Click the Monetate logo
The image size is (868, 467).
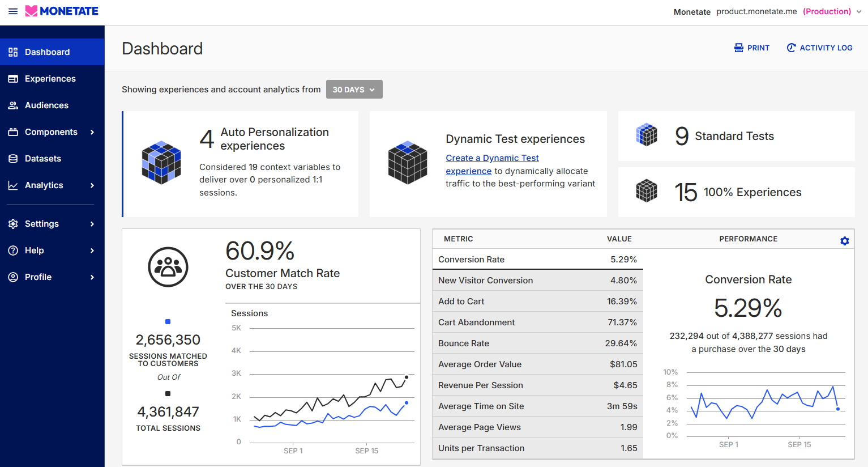tap(62, 11)
